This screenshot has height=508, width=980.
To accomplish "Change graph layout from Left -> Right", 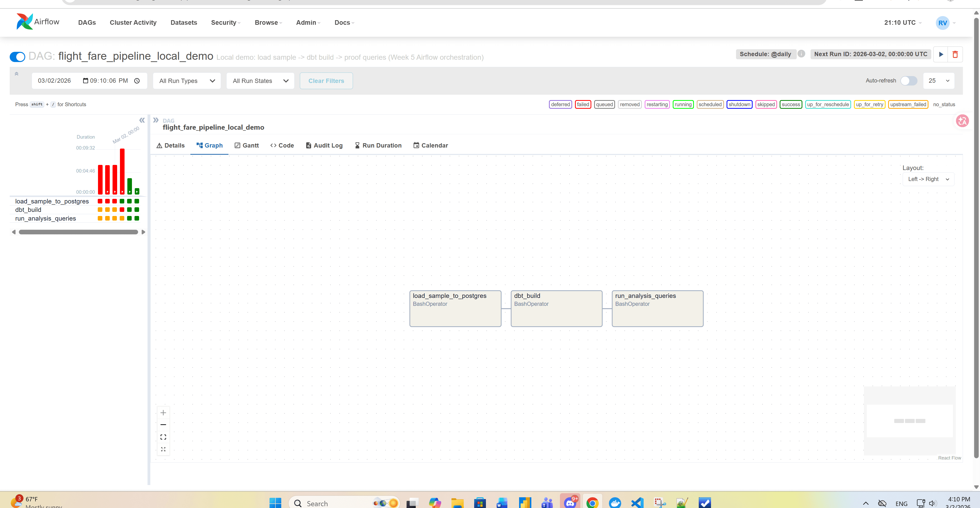I will (x=928, y=179).
